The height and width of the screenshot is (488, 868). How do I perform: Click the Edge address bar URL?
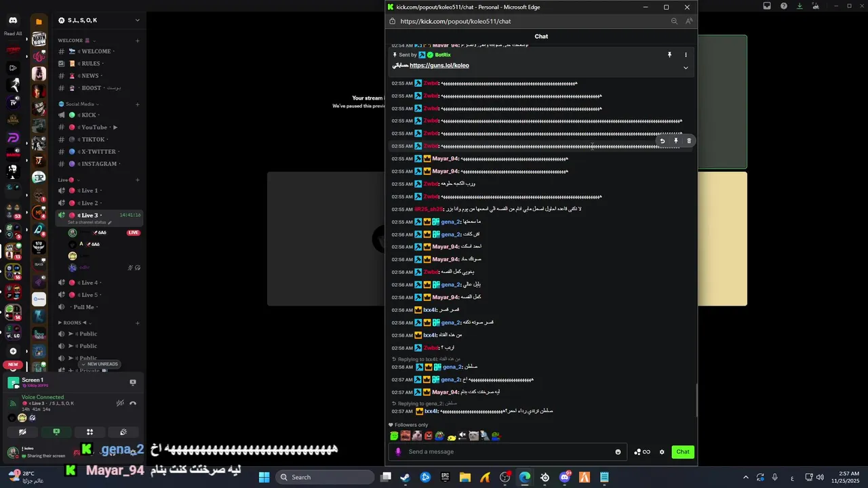point(456,21)
